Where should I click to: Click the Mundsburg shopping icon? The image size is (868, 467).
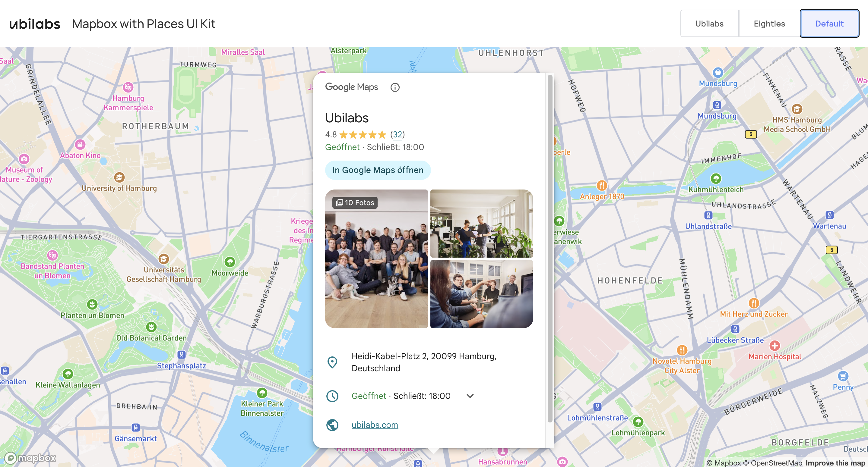(x=718, y=72)
